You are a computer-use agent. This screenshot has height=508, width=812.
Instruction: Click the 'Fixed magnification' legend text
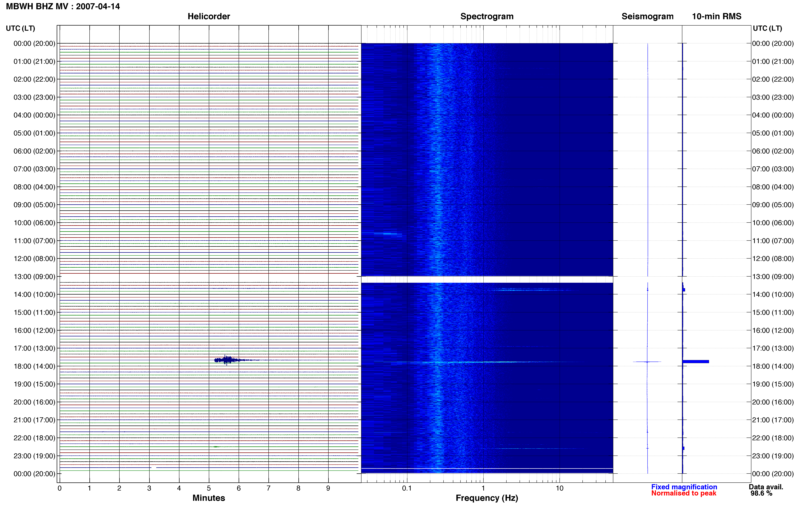pos(684,487)
